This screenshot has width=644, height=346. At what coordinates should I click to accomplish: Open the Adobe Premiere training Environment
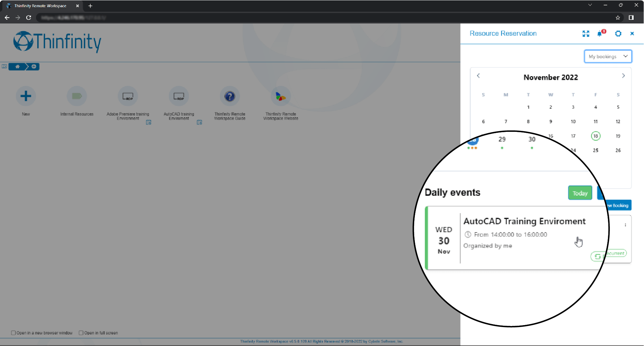coord(127,96)
